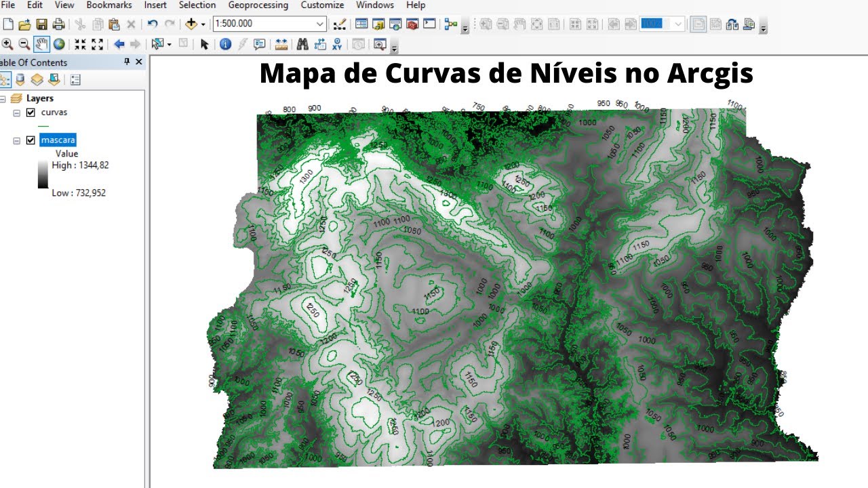Select the Zoom Out tool
Screen dimensions: 868x488
point(24,44)
